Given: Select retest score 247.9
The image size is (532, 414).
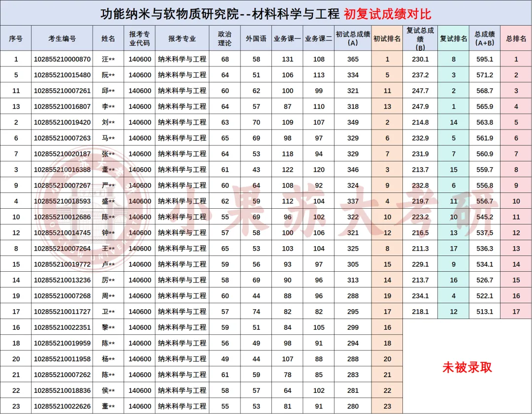Looking at the screenshot, I should pyautogui.click(x=420, y=106).
